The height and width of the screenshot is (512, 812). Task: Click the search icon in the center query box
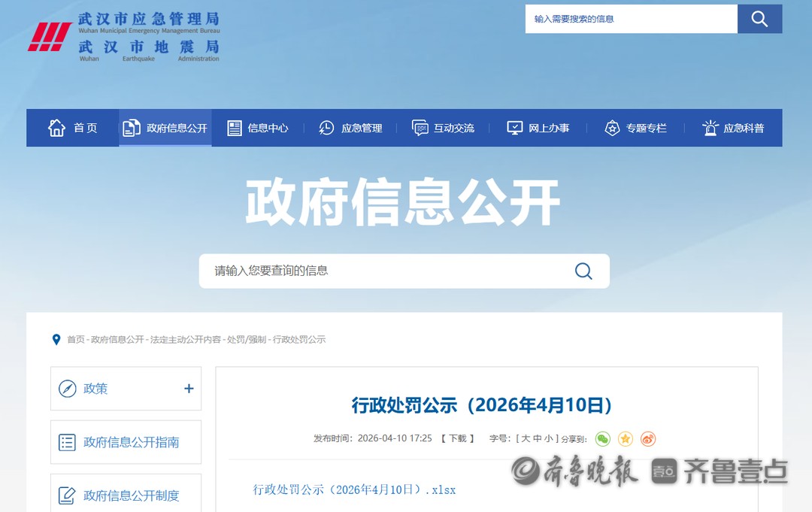[x=583, y=271]
